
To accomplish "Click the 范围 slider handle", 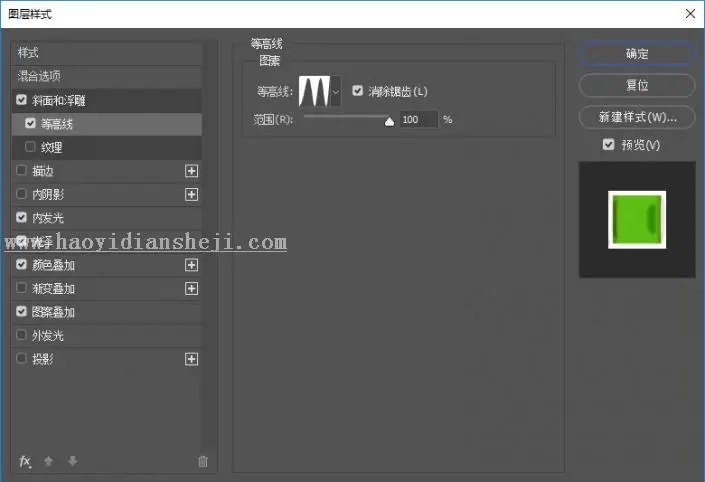I will click(x=389, y=120).
